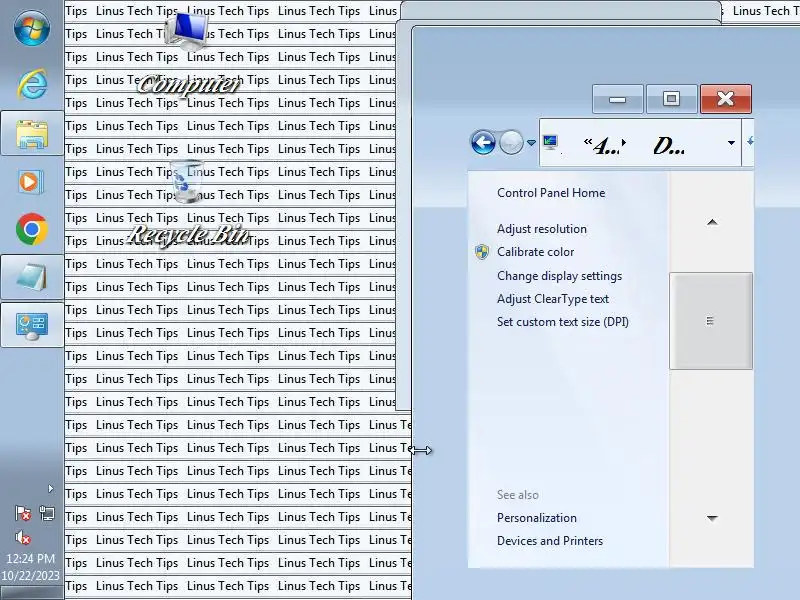Screen dimensions: 800x600
Task: Click the scrollbar up arrow
Action: [x=712, y=222]
